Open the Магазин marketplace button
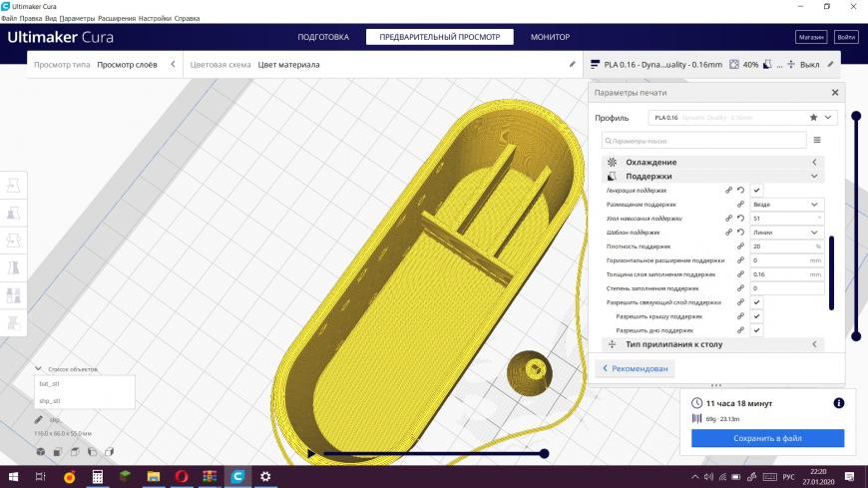The height and width of the screenshot is (488, 868). (811, 37)
